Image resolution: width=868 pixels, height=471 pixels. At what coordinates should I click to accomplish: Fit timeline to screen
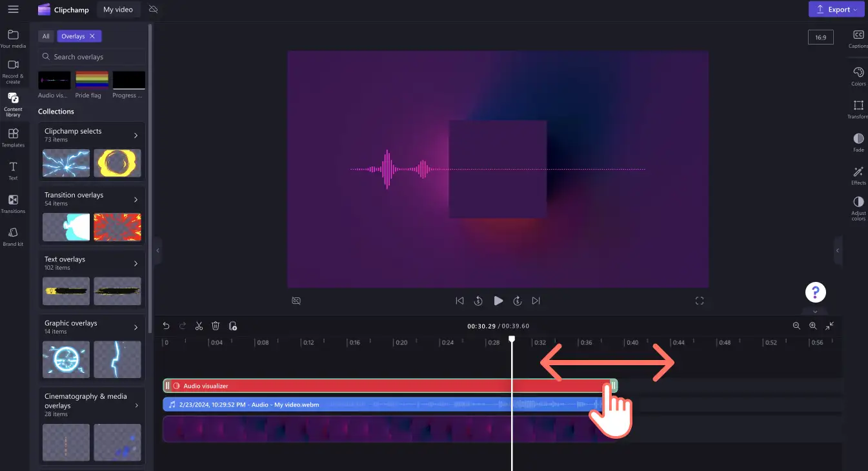(x=830, y=326)
